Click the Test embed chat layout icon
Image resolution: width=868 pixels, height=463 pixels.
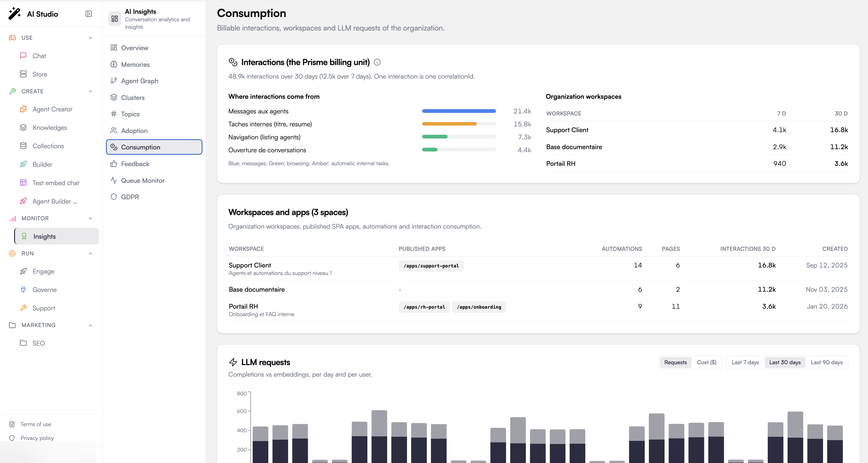(x=23, y=183)
